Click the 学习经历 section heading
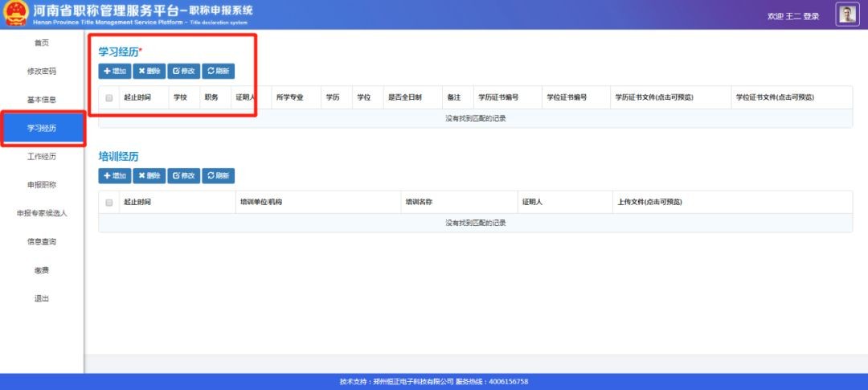The width and height of the screenshot is (868, 390). tap(118, 51)
